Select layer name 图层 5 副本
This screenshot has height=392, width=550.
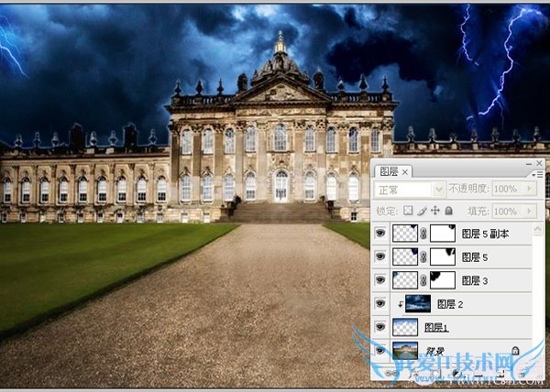point(486,234)
